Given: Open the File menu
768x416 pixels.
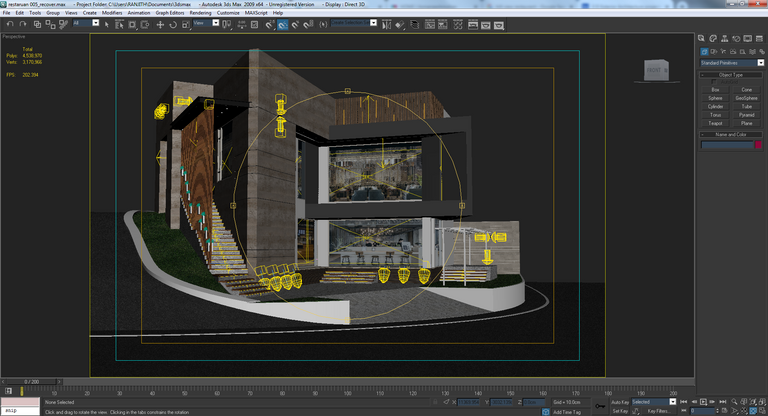Looking at the screenshot, I should (x=6, y=13).
